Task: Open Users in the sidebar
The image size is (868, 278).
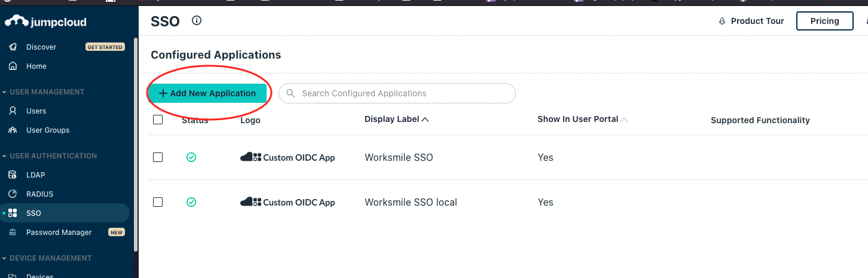Action: pos(36,111)
